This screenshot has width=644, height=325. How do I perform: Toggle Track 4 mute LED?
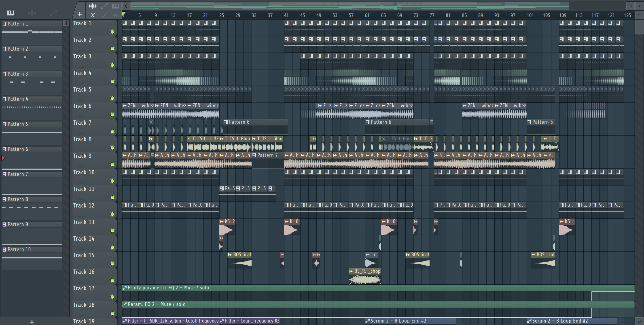point(112,81)
